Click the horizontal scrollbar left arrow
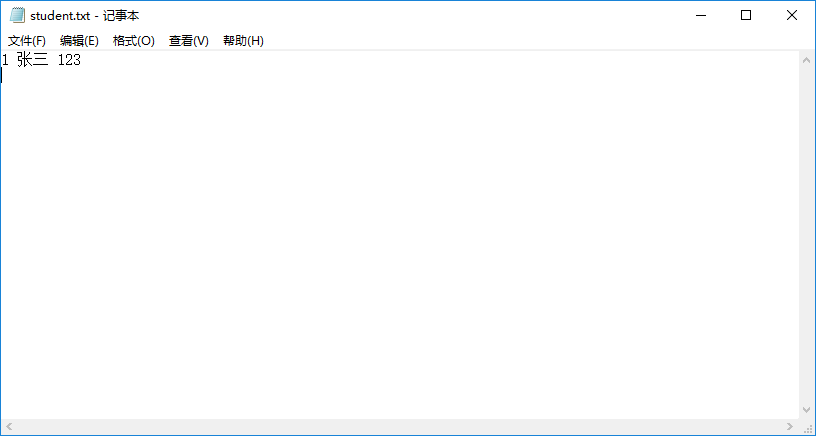 pos(8,427)
